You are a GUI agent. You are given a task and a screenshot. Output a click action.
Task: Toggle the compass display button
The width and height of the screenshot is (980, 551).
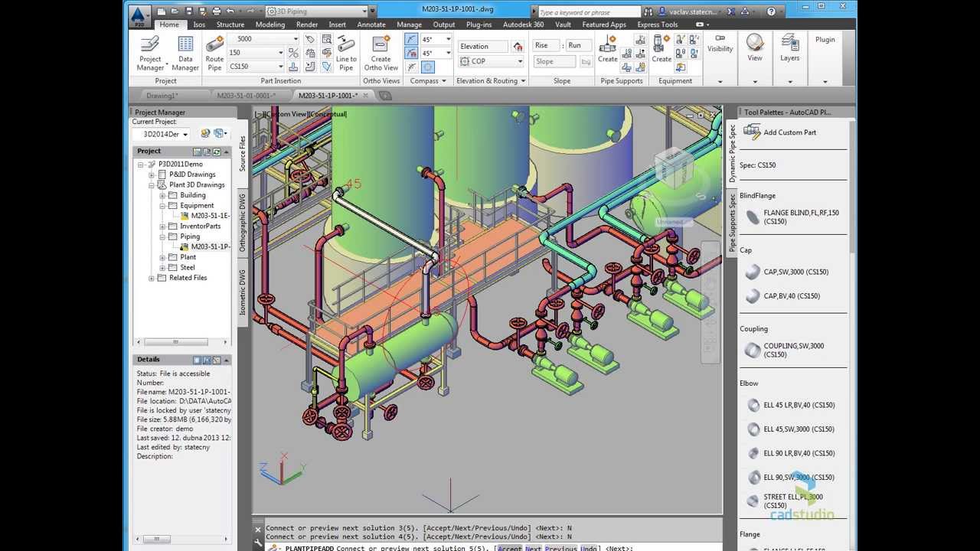click(427, 67)
